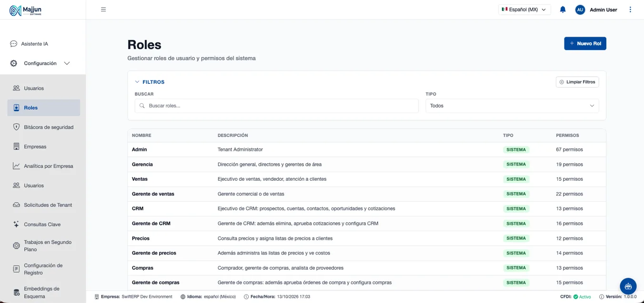Viewport: 644px width, 303px height.
Task: Click the "22 permisos" cell
Action: pyautogui.click(x=569, y=194)
